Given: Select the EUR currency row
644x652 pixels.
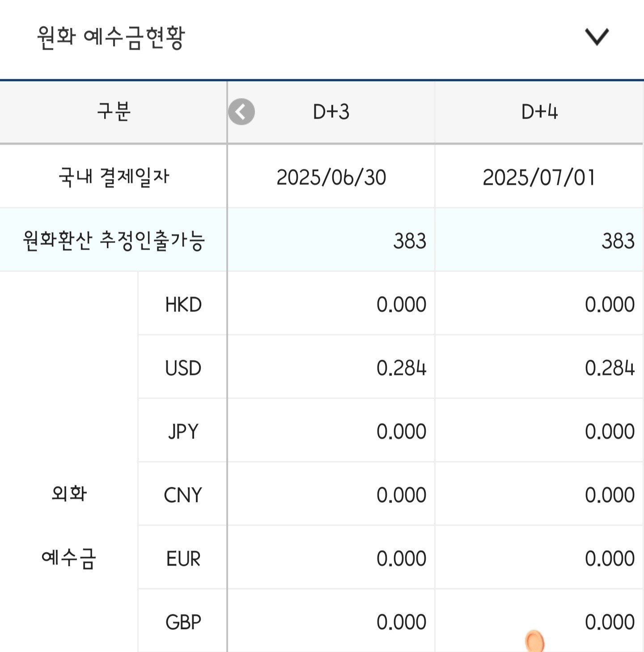Looking at the screenshot, I should click(183, 559).
